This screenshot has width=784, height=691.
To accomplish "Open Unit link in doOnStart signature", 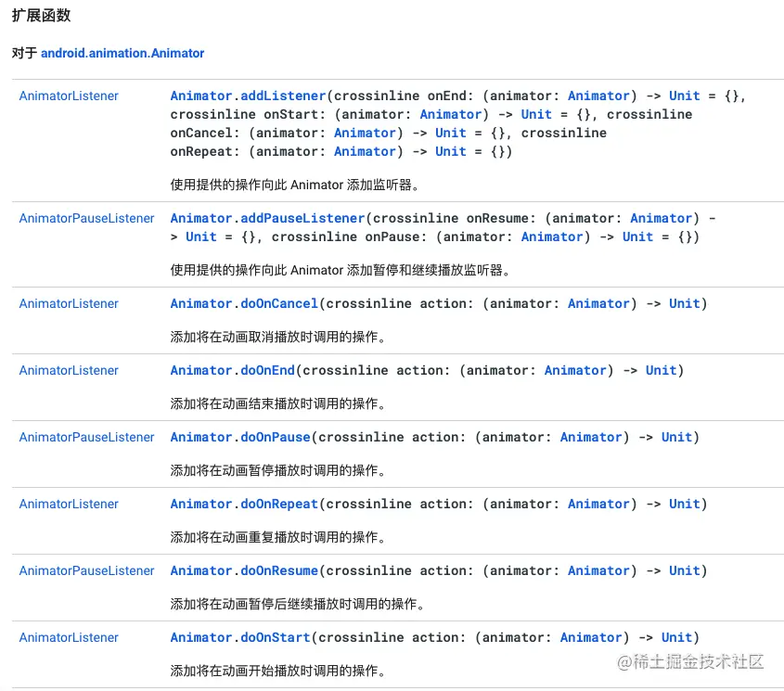I will [676, 637].
